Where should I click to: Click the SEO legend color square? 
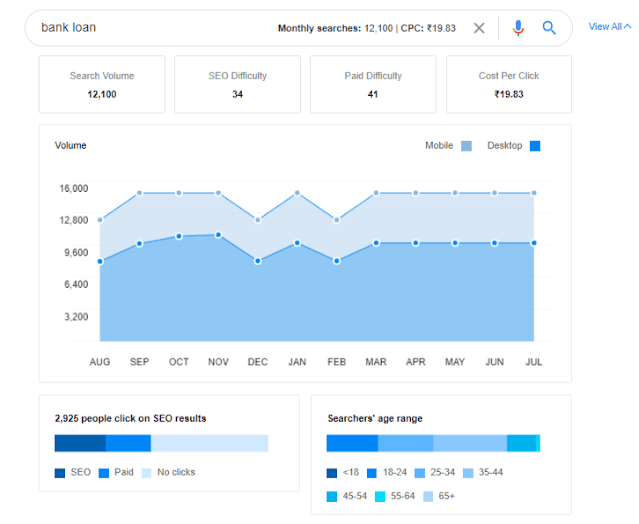click(60, 473)
